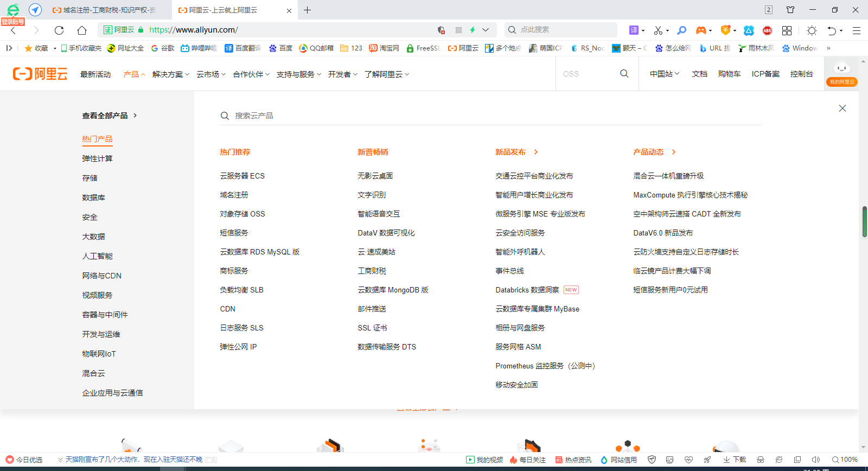Open 淘宝网 bookmark
The width and height of the screenshot is (868, 471).
pyautogui.click(x=384, y=48)
